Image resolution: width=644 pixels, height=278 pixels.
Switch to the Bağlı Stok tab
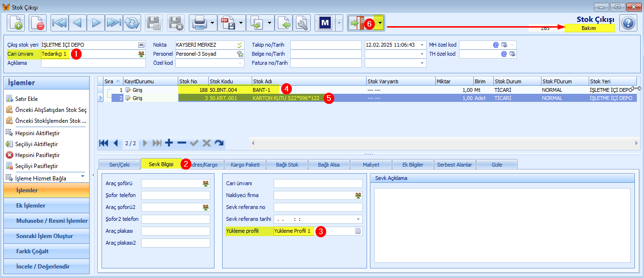tap(287, 165)
